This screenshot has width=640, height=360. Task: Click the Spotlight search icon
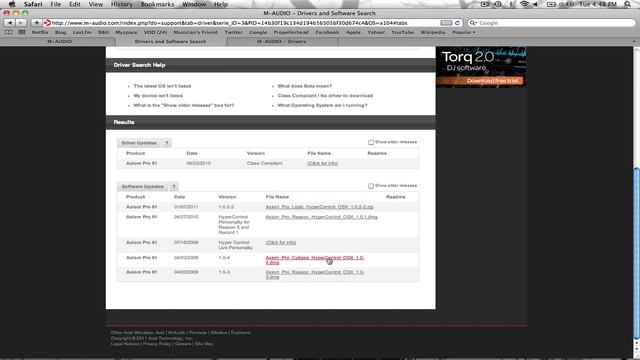pyautogui.click(x=627, y=4)
